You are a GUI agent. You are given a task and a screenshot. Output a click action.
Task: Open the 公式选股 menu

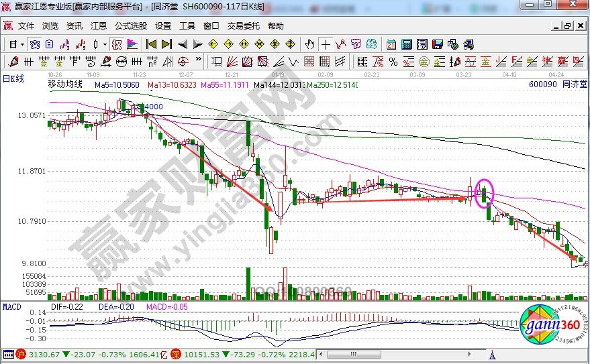click(x=130, y=26)
